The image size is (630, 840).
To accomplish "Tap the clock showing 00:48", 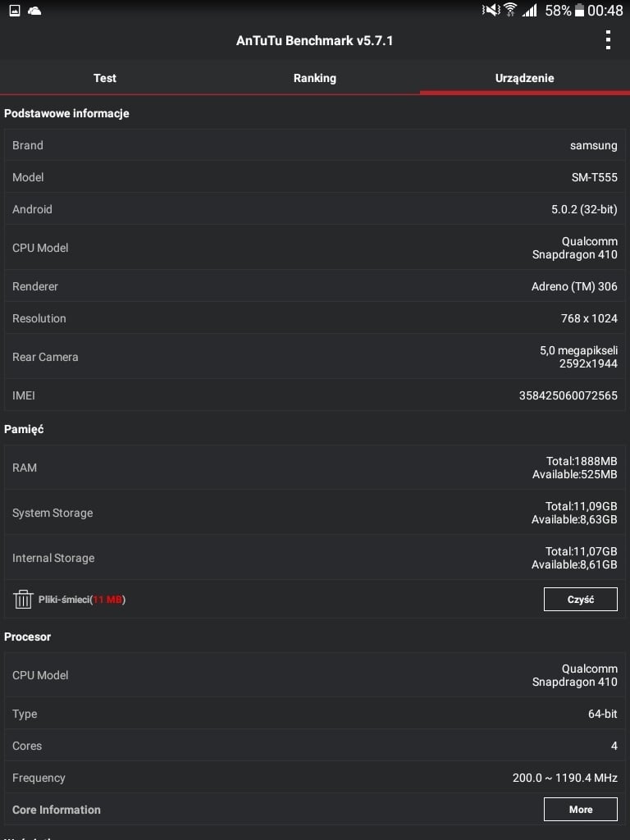I will click(605, 10).
